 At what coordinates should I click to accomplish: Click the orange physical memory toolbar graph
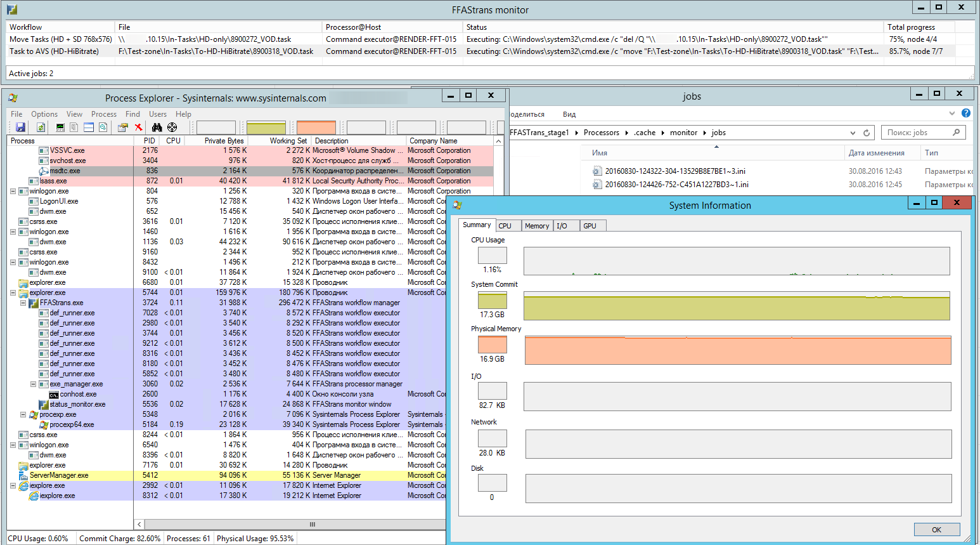click(316, 128)
